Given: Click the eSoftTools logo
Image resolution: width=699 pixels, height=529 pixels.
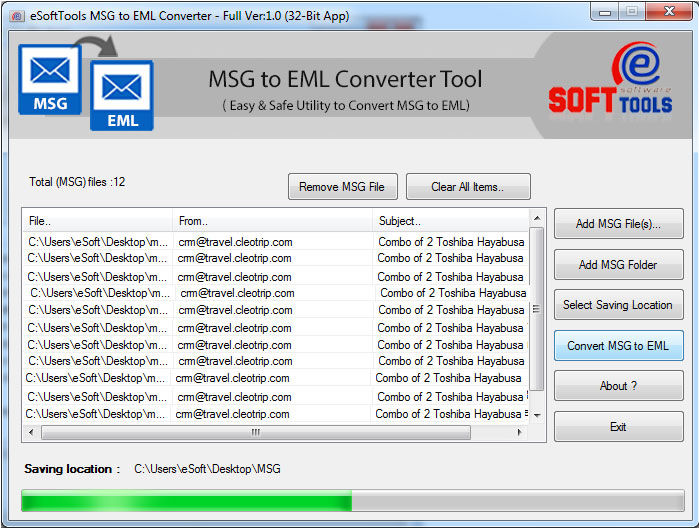Looking at the screenshot, I should [610, 79].
